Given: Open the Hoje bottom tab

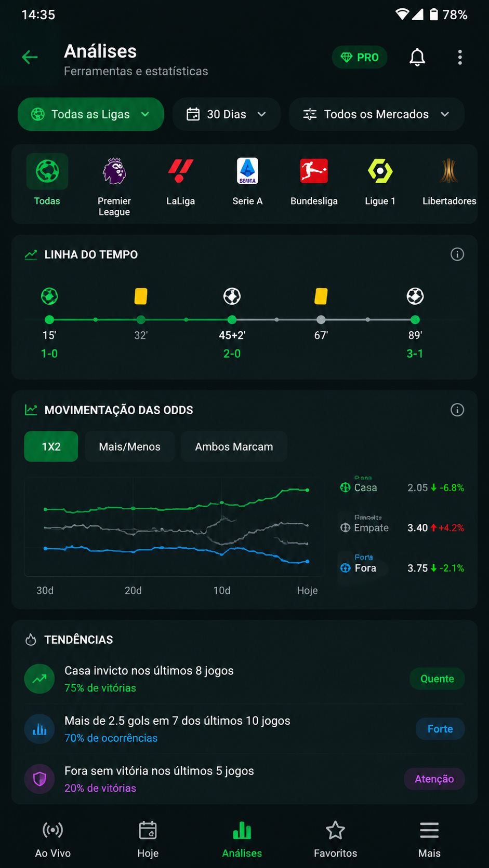Looking at the screenshot, I should [148, 839].
